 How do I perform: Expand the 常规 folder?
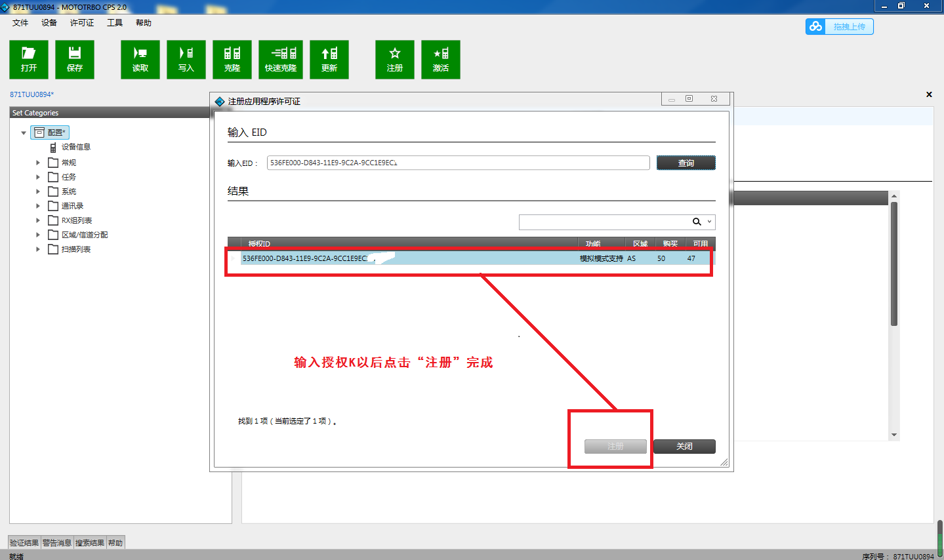[38, 163]
